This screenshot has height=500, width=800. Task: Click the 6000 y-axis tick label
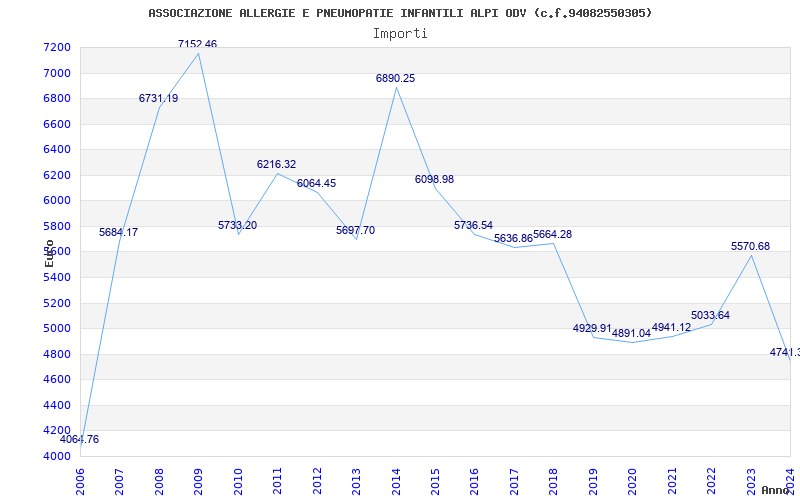[57, 201]
